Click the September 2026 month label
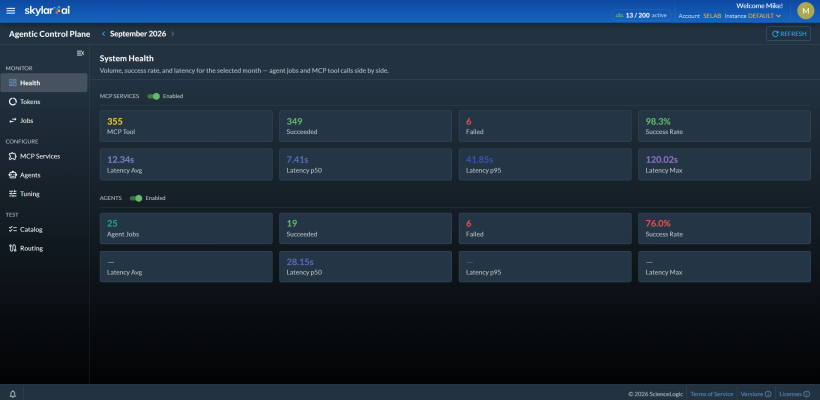 pos(138,34)
